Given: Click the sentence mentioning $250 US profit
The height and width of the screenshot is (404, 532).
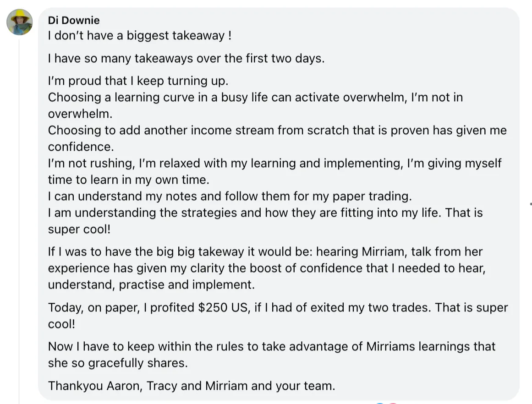Looking at the screenshot, I should point(278,316).
